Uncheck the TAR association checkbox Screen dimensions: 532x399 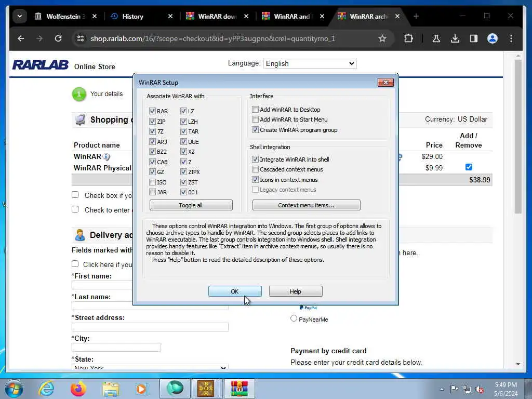(183, 131)
